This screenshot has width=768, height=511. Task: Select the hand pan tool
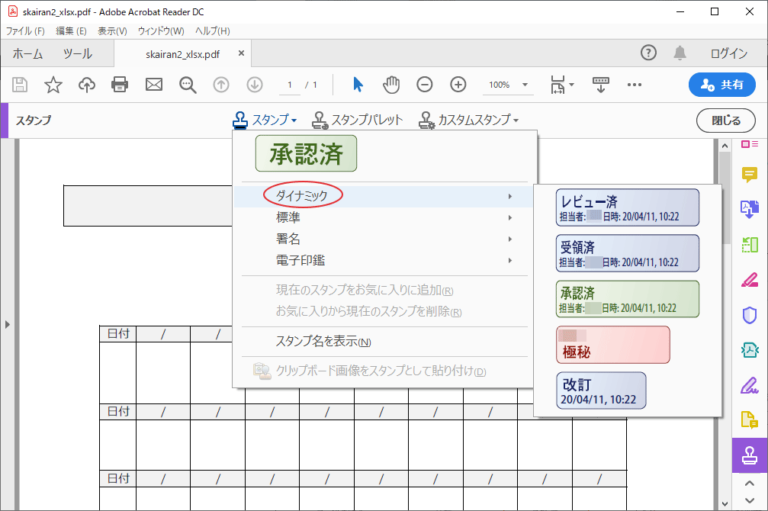[x=391, y=85]
